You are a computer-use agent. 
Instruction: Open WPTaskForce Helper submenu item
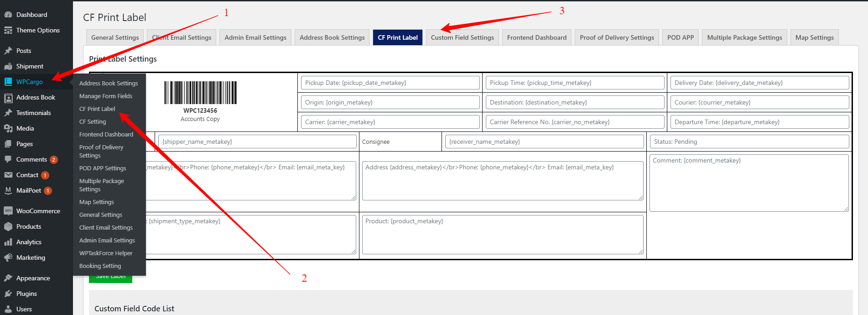point(106,253)
